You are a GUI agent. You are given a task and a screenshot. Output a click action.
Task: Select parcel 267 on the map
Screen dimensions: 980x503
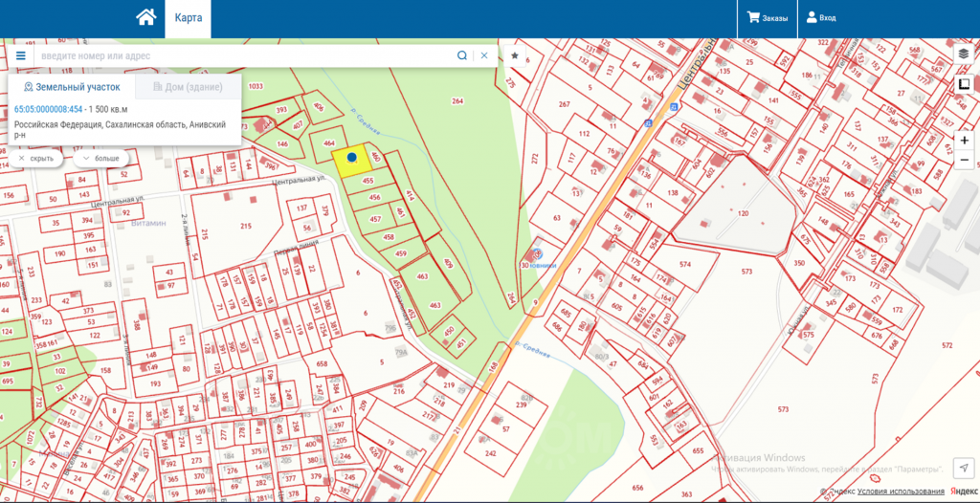(x=565, y=104)
